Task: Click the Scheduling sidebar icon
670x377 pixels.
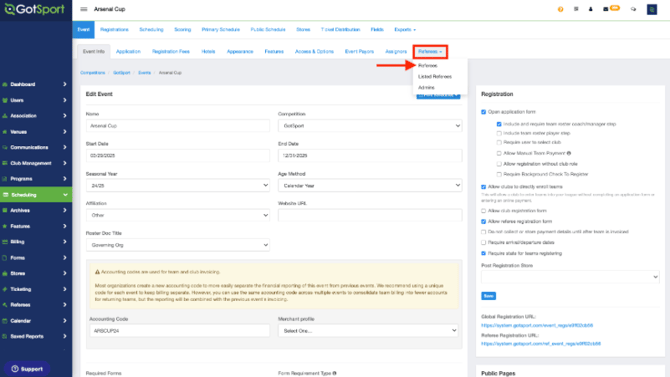Action: (x=6, y=195)
